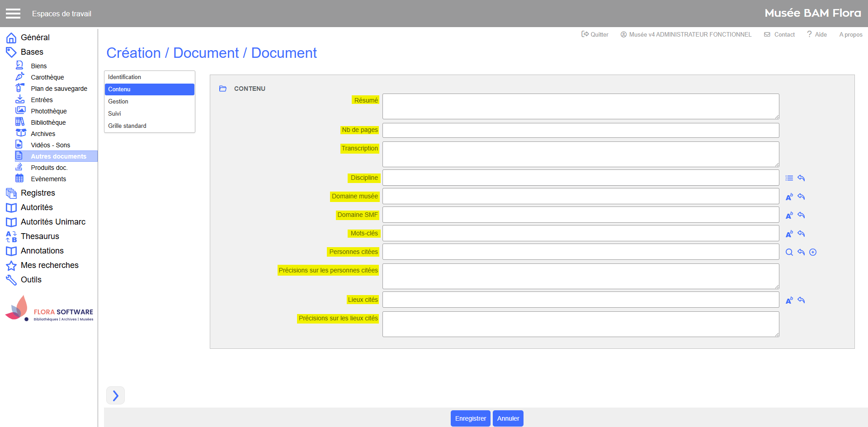Open thesaurus icon for Mots-clés
Viewport: 868px width, 427px height.
point(789,234)
